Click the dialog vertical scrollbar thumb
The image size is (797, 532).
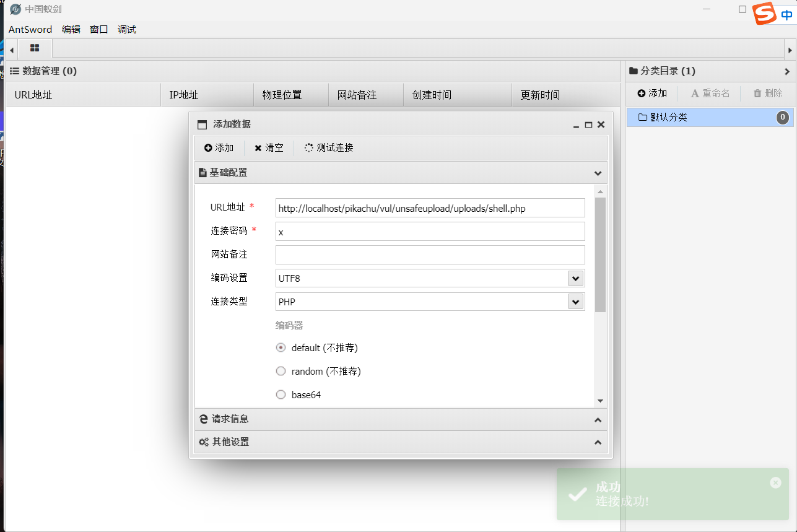[x=600, y=255]
